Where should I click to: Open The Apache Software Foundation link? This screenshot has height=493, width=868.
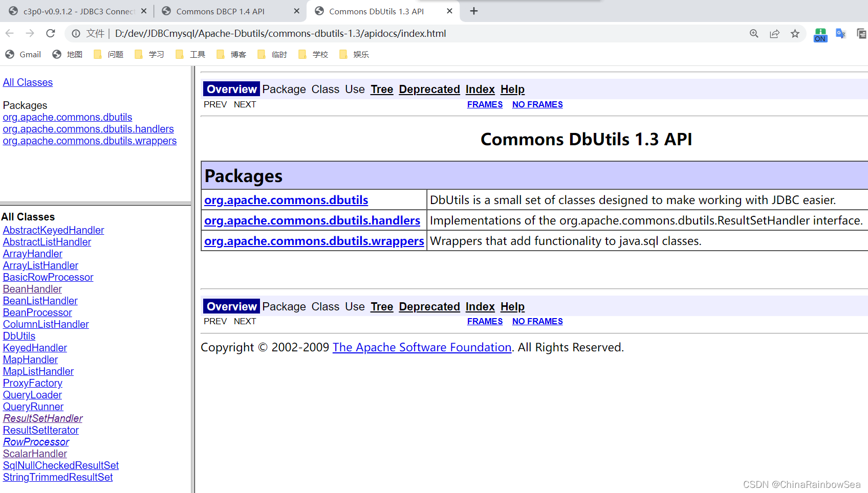[x=422, y=347]
